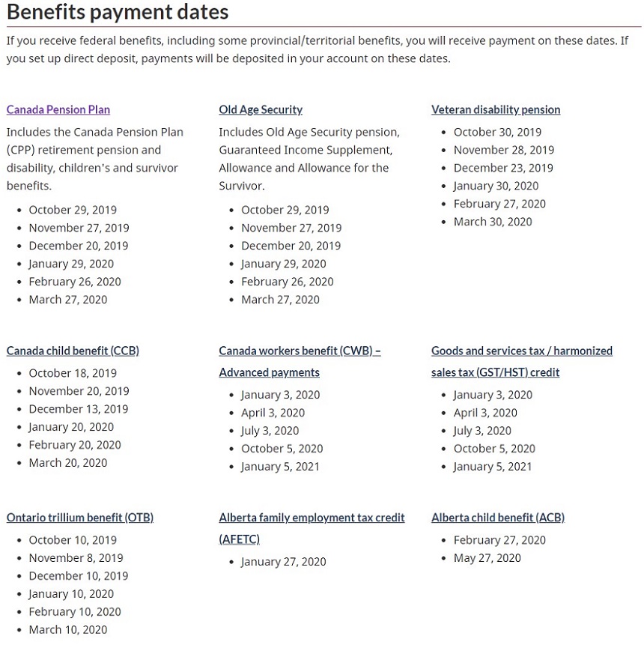The width and height of the screenshot is (644, 654).
Task: Click the sales tax (GST/HST) credit link text
Action: (x=495, y=372)
